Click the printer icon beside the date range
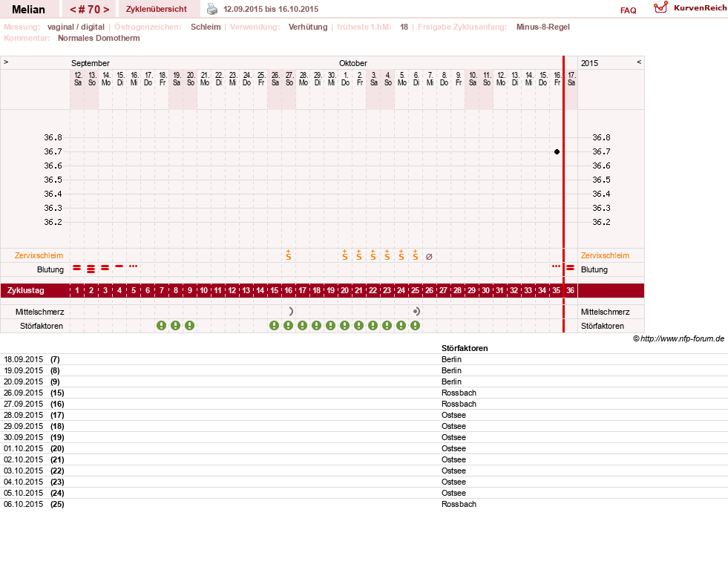 pyautogui.click(x=211, y=9)
